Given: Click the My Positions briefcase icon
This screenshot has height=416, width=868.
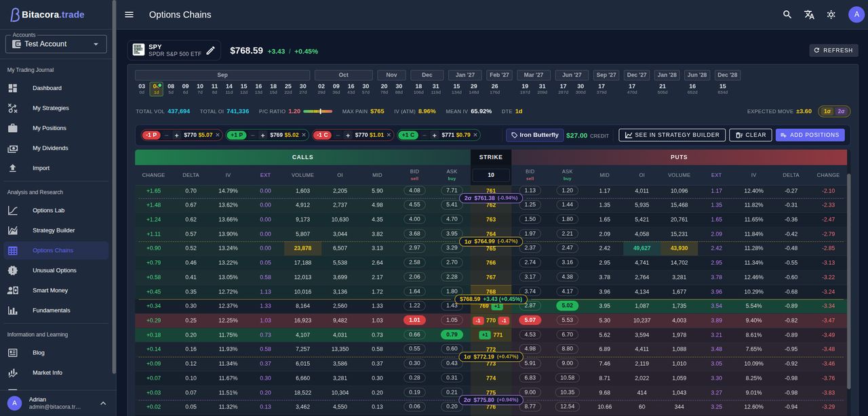Looking at the screenshot, I should coord(12,128).
